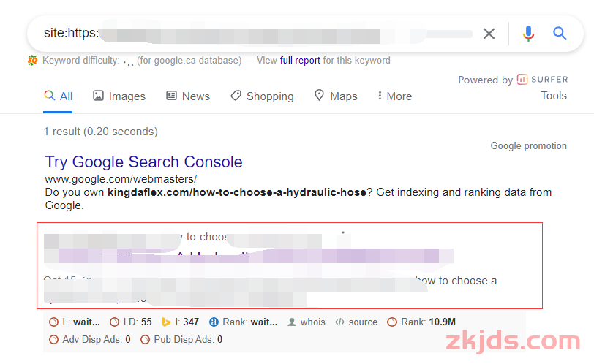Click the SEOquake icon beside Keyword difficulty
This screenshot has width=594, height=364.
33,60
